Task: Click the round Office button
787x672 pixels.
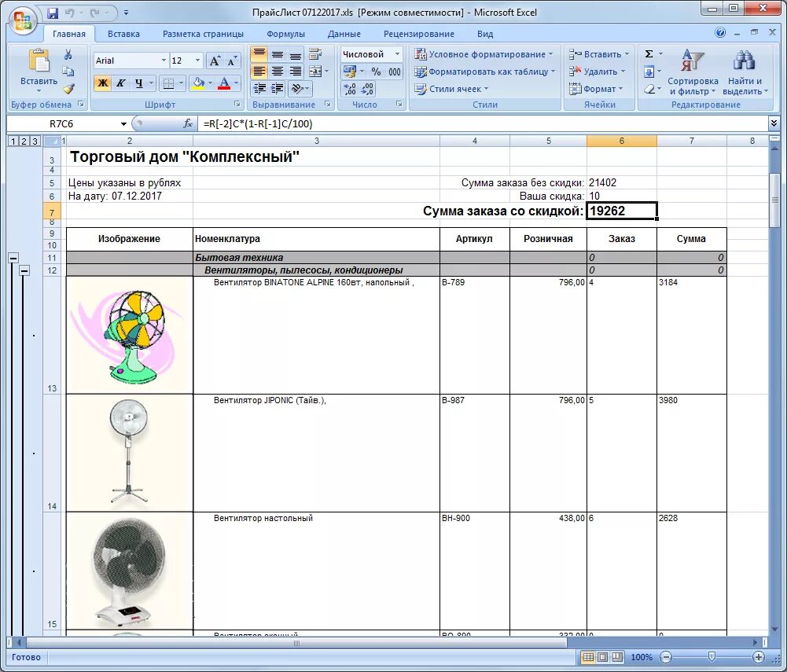Action: coord(23,20)
